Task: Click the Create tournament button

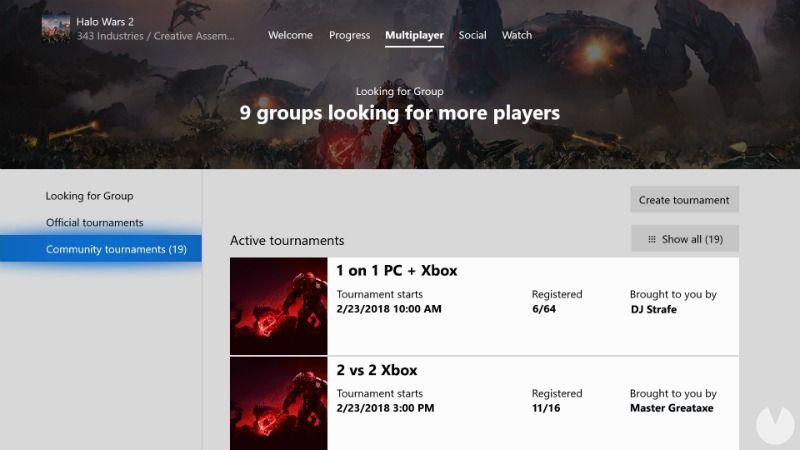Action: 684,199
